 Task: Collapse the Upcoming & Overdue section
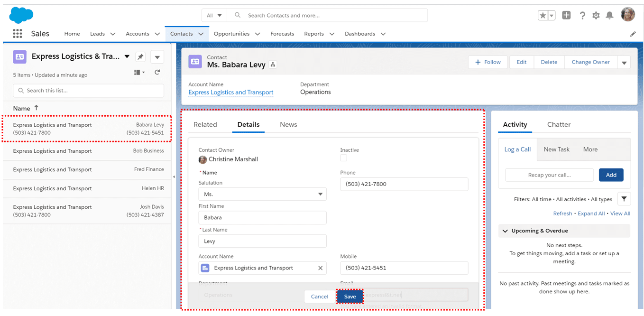click(x=505, y=231)
